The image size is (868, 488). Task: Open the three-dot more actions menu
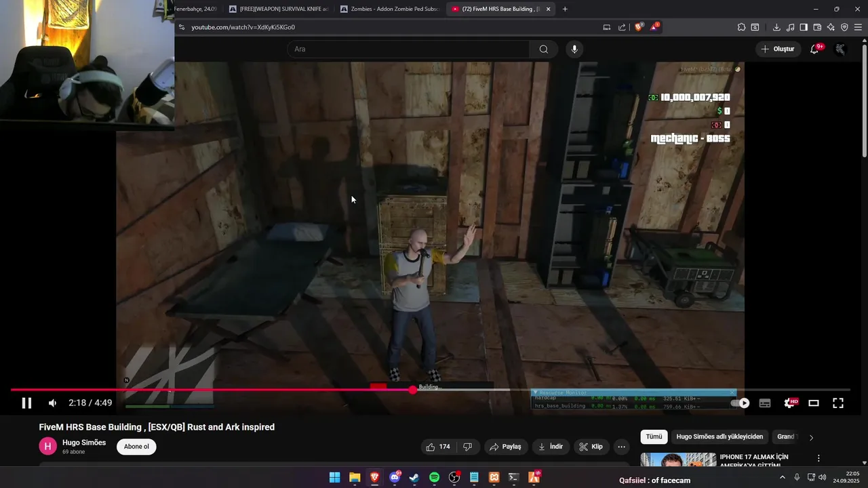pos(621,447)
